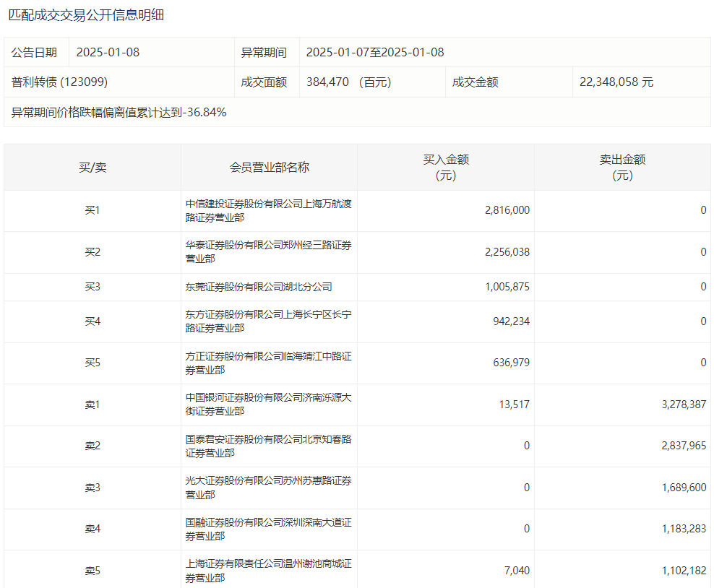Open 光大证券 苏州苏惠路 branch entry
This screenshot has width=714, height=588.
pyautogui.click(x=268, y=488)
